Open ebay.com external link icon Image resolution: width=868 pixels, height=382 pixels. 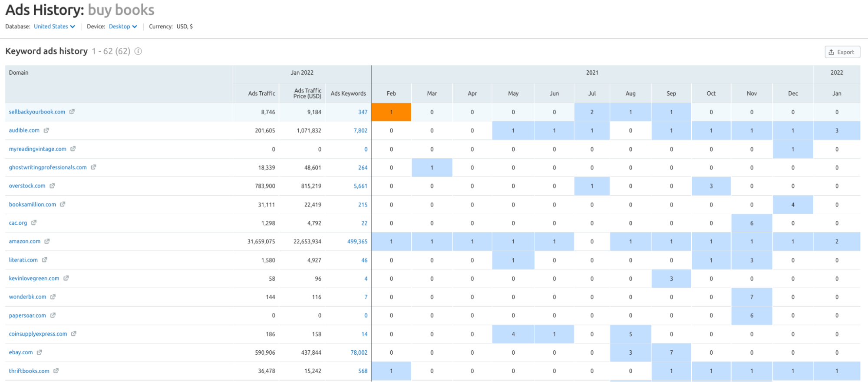click(40, 352)
